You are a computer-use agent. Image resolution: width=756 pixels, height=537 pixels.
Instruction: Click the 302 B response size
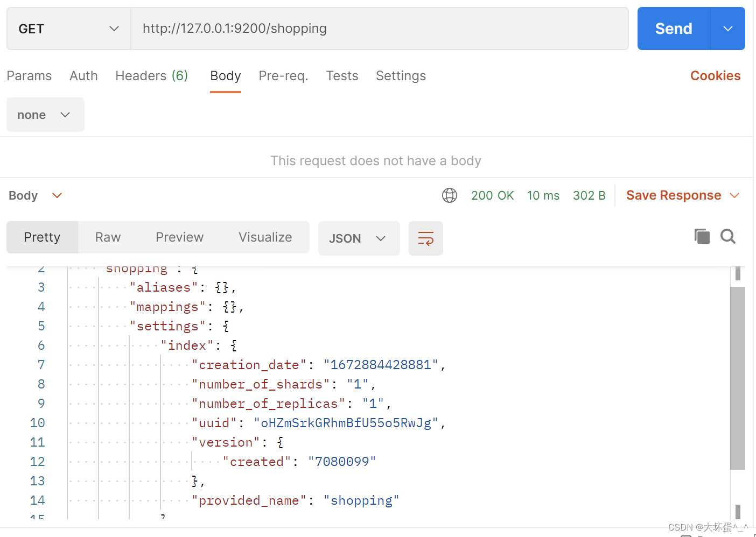pos(589,195)
